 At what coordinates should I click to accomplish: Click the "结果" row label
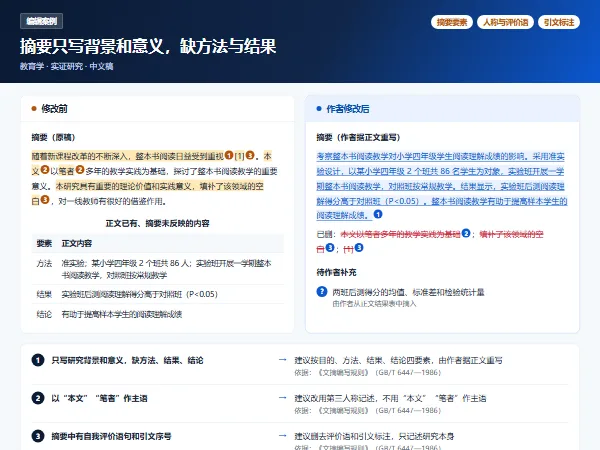(x=44, y=294)
